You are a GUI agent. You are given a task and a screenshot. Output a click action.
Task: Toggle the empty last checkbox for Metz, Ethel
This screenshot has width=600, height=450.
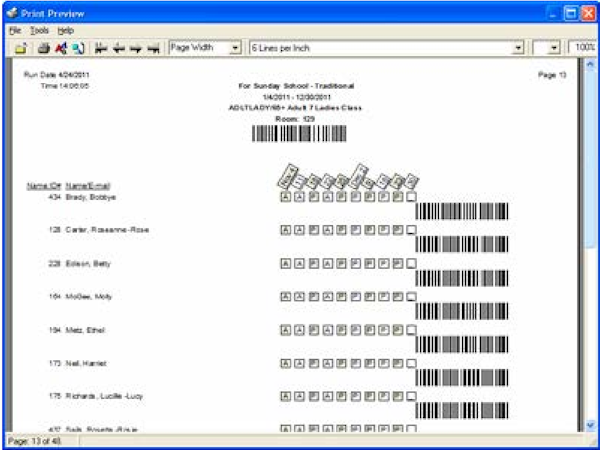coord(411,330)
